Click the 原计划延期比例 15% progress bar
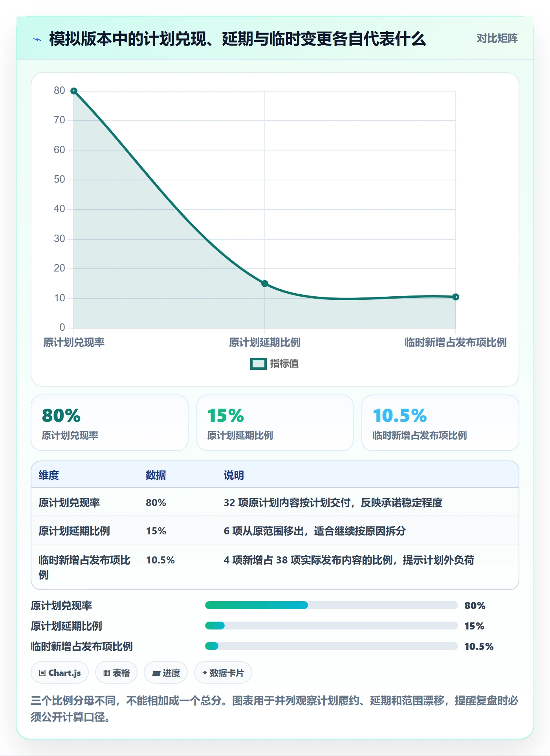The width and height of the screenshot is (550, 756). [x=332, y=626]
